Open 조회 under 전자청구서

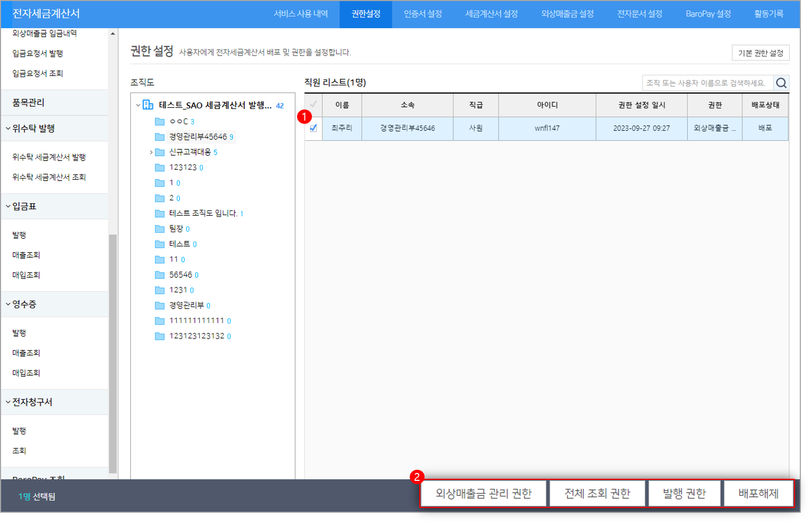pos(19,451)
